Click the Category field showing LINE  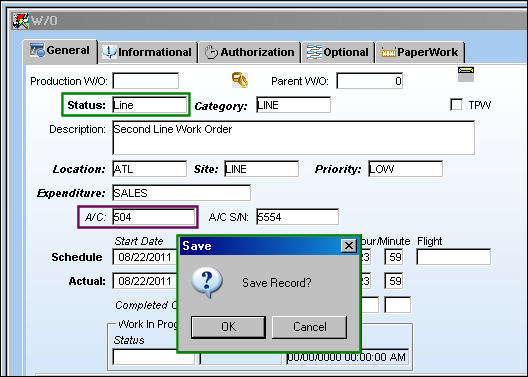point(293,105)
